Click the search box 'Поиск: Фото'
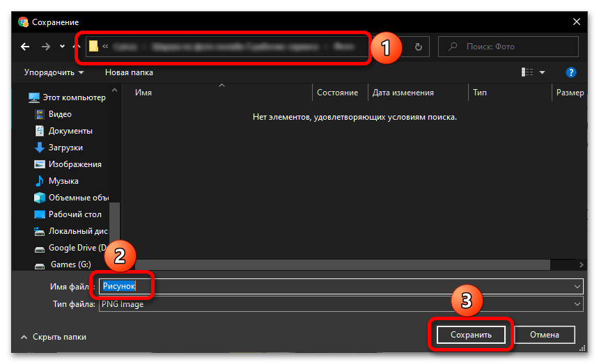 [x=508, y=47]
